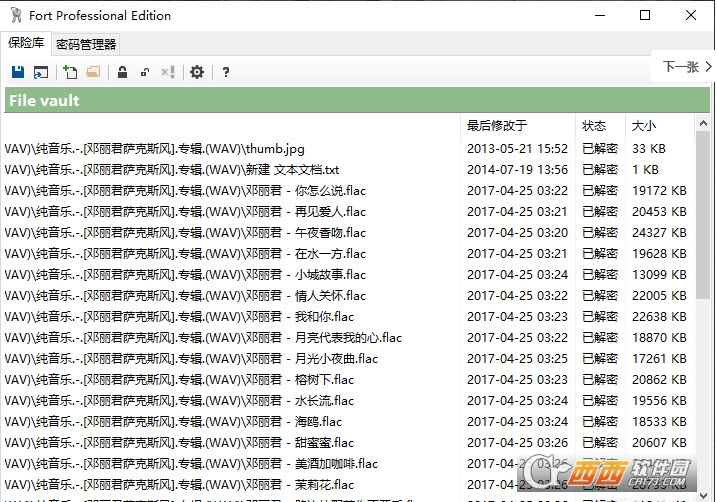The width and height of the screenshot is (717, 502).
Task: Select the thumb.jpg file row
Action: [346, 149]
